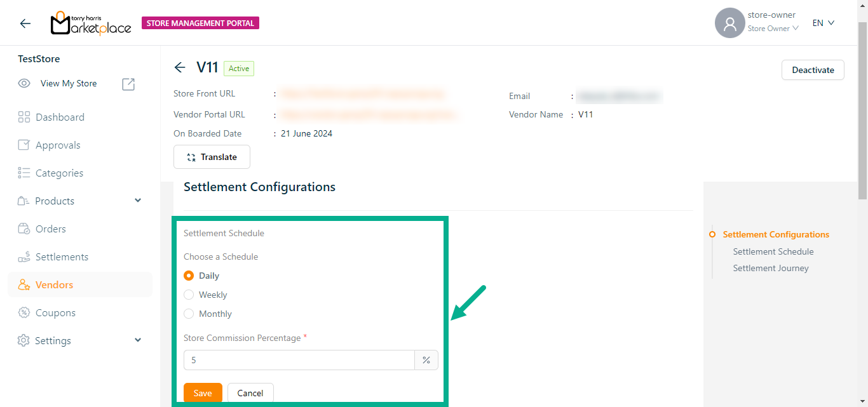Screen dimensions: 868x407
Task: Select the Daily schedule option
Action: tap(189, 276)
